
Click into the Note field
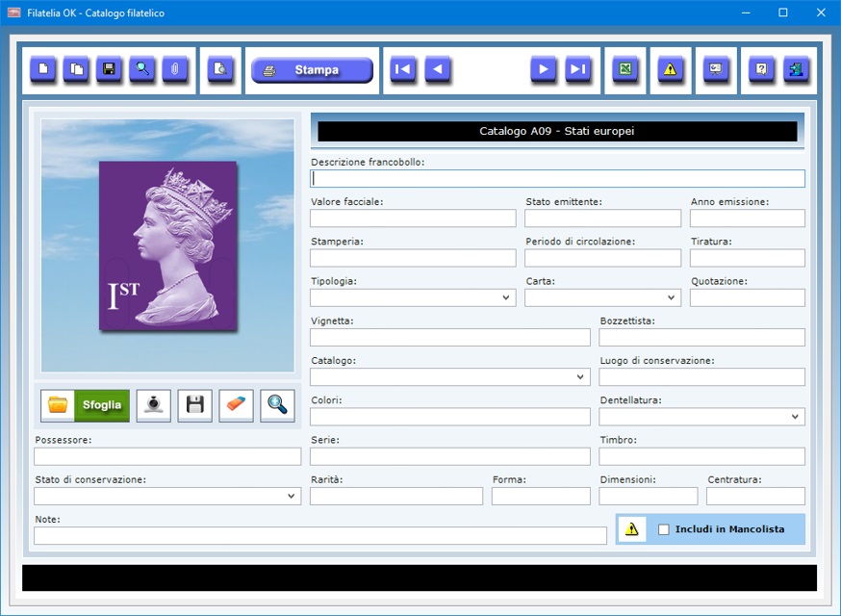[320, 536]
